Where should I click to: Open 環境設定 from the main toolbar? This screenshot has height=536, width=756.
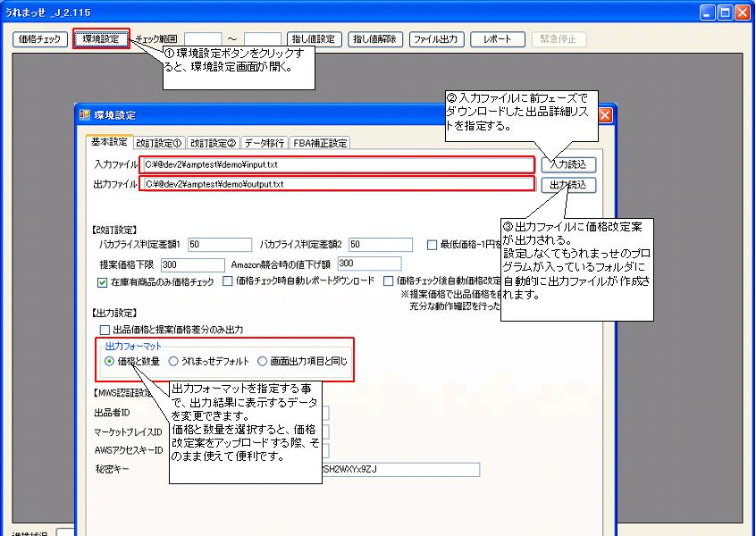coord(100,39)
